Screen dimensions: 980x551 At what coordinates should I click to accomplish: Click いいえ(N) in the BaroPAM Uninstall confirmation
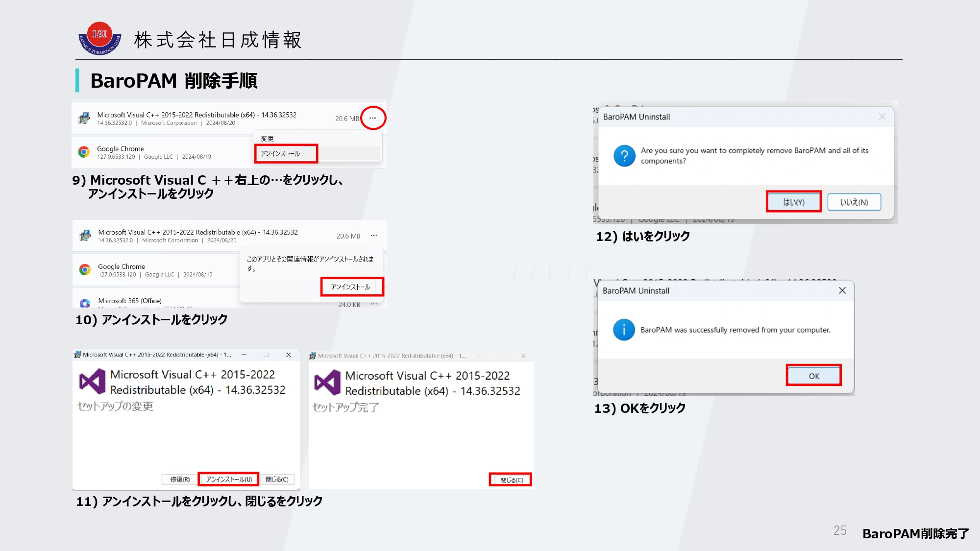tap(854, 202)
